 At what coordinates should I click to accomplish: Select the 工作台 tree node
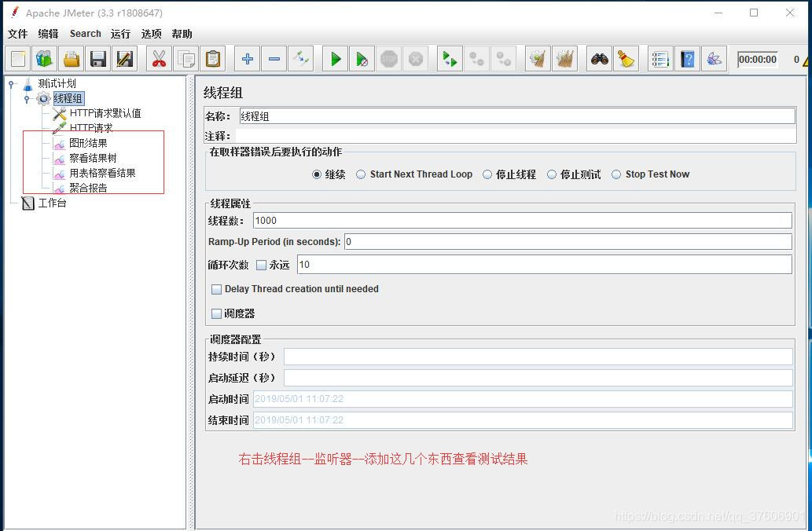coord(53,203)
